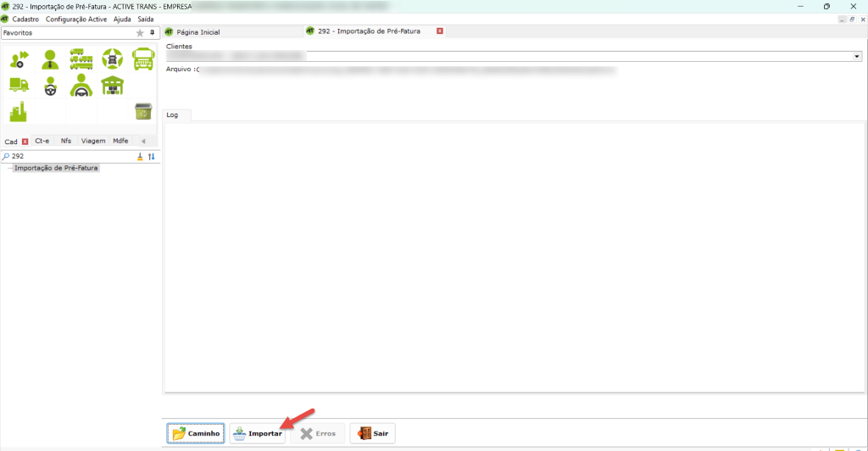Open the businessman with tie favorite icon
868x451 pixels.
[x=50, y=59]
